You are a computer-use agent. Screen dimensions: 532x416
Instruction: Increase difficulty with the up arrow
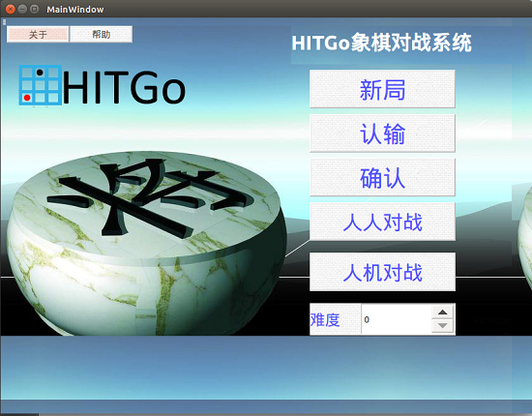tap(442, 312)
